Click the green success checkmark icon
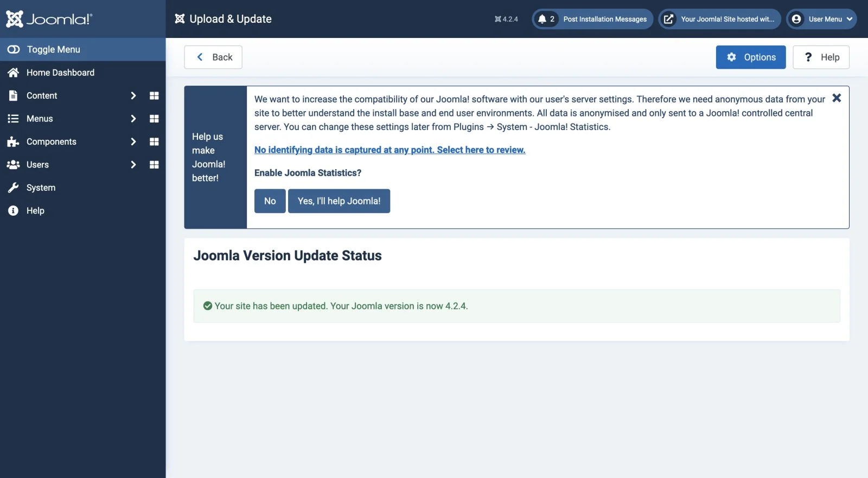The width and height of the screenshot is (868, 478). pos(207,306)
